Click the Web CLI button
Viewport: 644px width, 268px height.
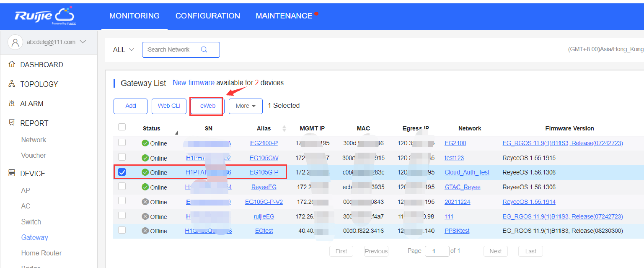pyautogui.click(x=169, y=106)
